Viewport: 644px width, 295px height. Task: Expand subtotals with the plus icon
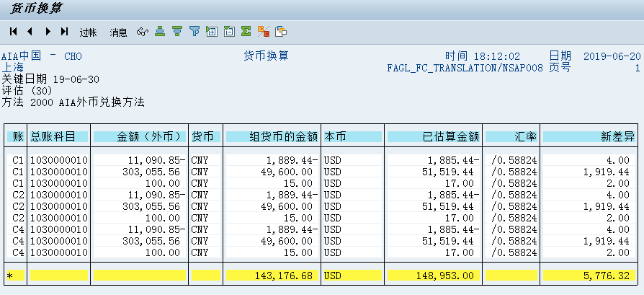pyautogui.click(x=212, y=31)
